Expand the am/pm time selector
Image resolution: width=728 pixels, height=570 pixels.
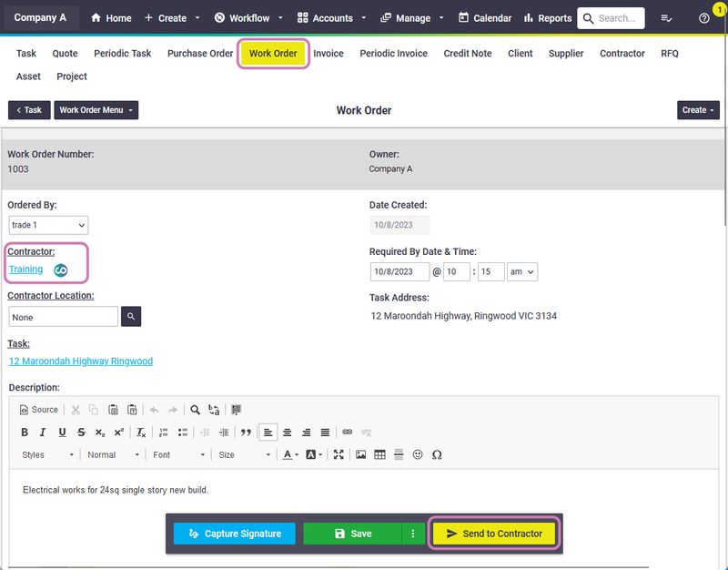(x=522, y=271)
